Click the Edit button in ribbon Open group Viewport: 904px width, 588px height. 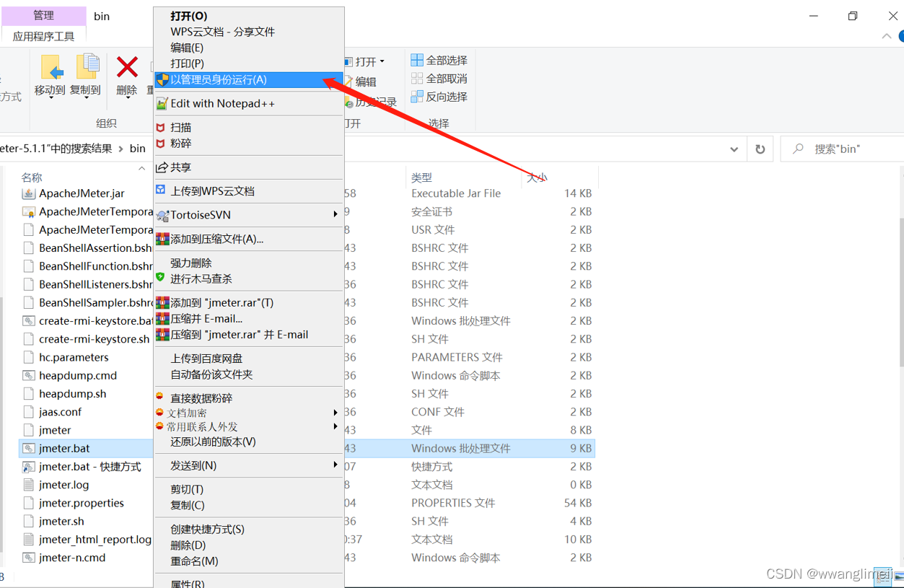point(360,82)
